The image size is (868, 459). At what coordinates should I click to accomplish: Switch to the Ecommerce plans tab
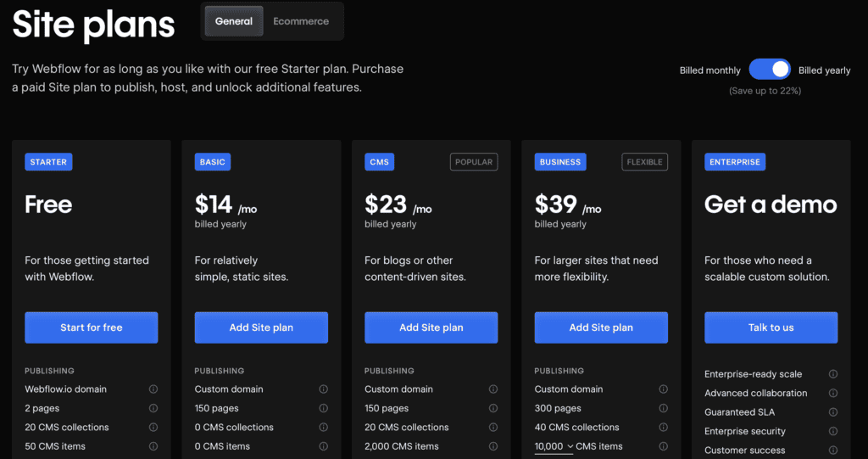[x=301, y=21]
